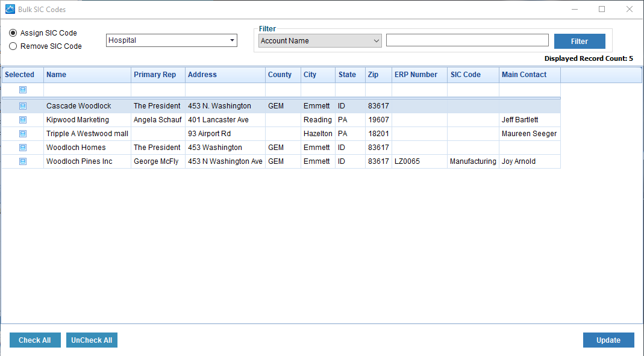The width and height of the screenshot is (644, 356).
Task: Click the filter text input field
Action: [467, 40]
